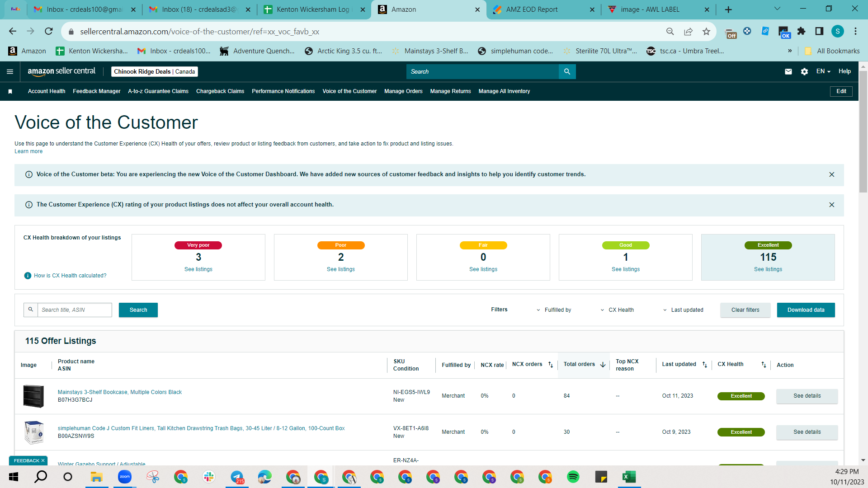Click the Search title, ASIN field

[75, 310]
